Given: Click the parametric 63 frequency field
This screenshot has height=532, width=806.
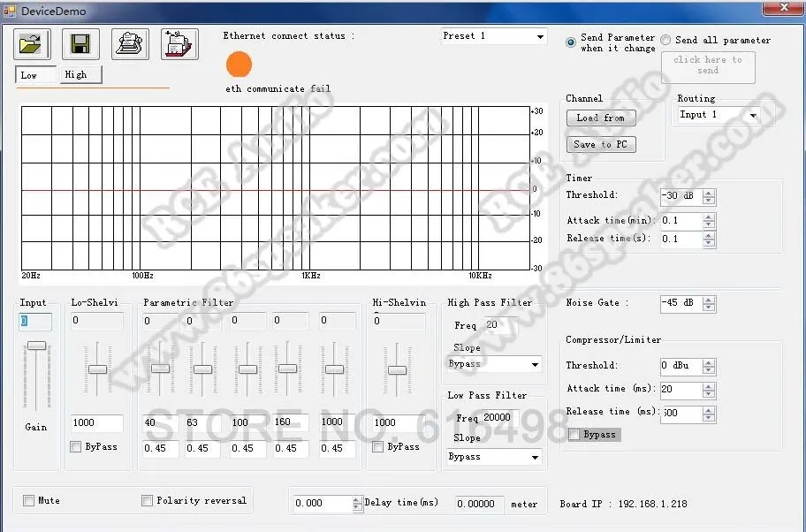Looking at the screenshot, I should pyautogui.click(x=203, y=423).
